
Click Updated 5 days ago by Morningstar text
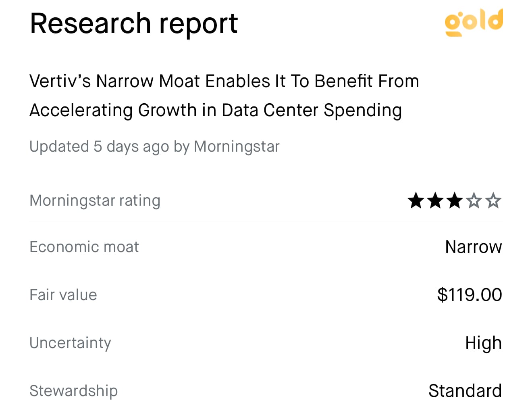click(x=154, y=147)
